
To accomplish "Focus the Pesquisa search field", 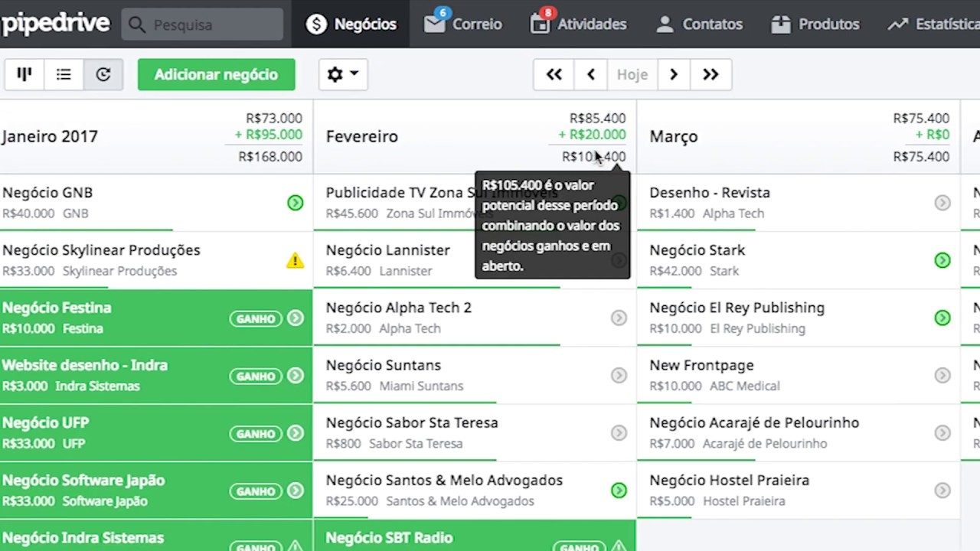I will (x=202, y=24).
